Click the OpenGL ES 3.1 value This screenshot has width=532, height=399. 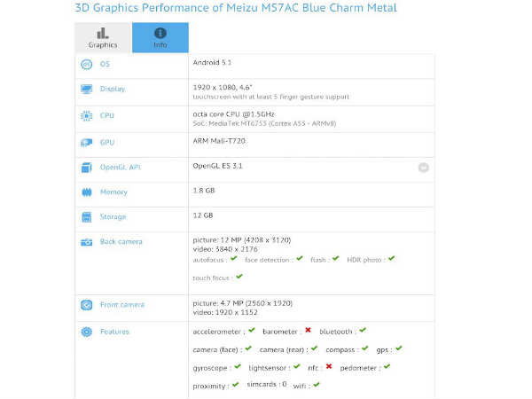(x=217, y=166)
